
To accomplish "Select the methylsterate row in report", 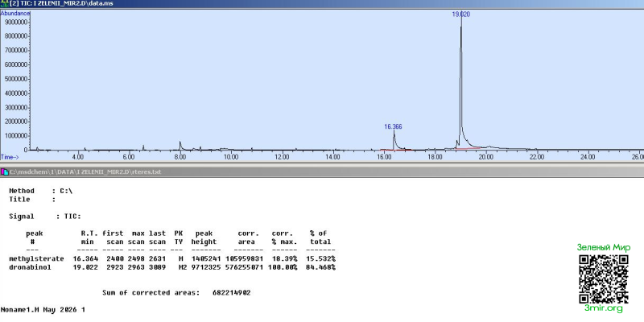I will 172,258.
